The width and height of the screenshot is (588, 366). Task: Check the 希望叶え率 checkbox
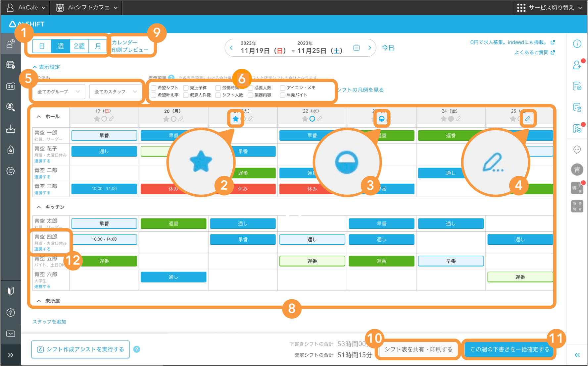click(154, 95)
